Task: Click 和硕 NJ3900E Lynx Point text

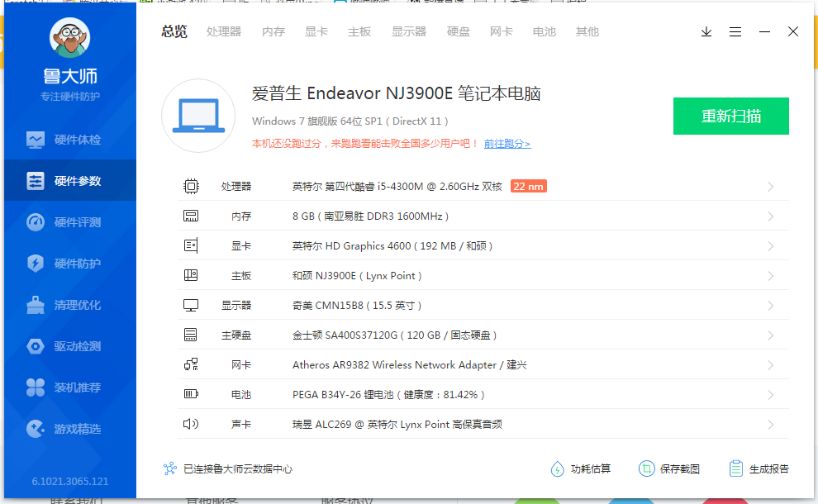Action: 357,275
